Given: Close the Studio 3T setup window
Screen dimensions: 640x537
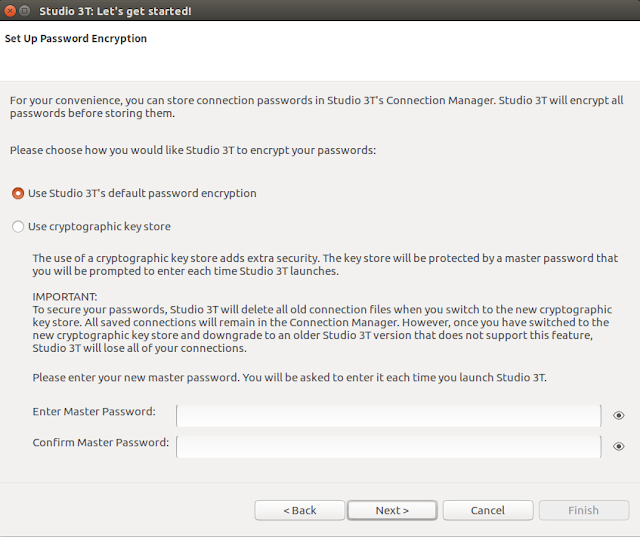Looking at the screenshot, I should tap(9, 10).
